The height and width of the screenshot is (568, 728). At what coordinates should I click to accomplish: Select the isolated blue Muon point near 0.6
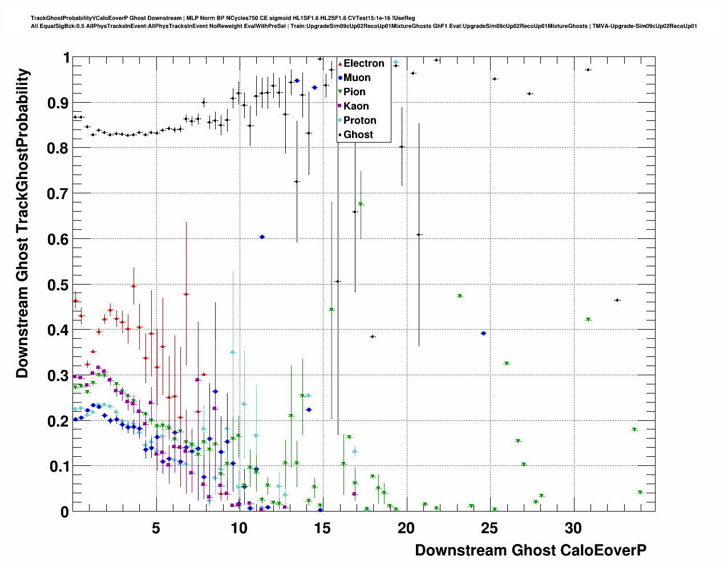[x=262, y=237]
